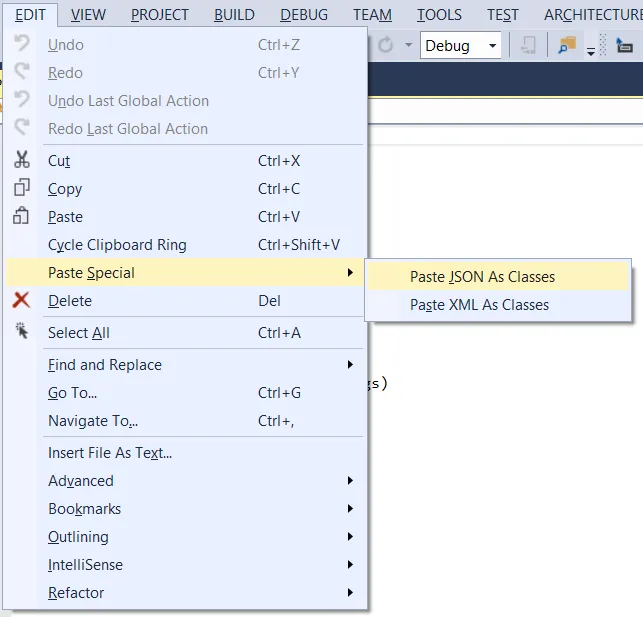Image resolution: width=643 pixels, height=617 pixels.
Task: Open dropdown arrow next to refresh icon
Action: [408, 45]
